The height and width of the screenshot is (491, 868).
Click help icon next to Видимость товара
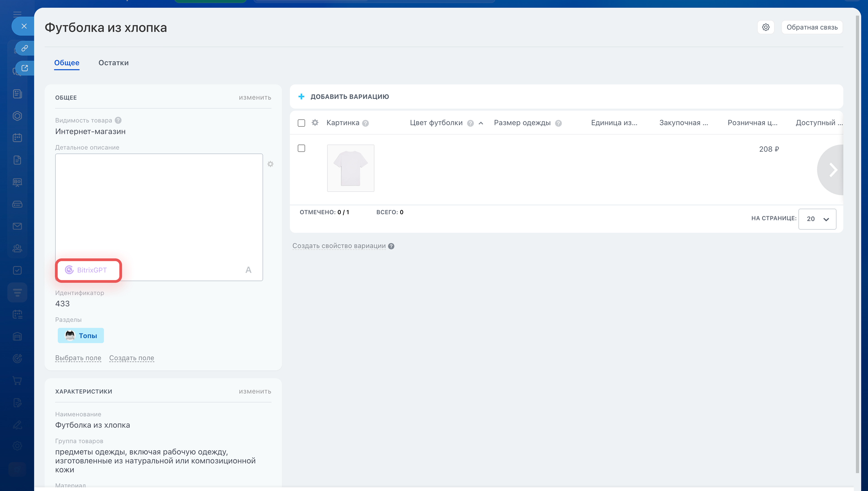click(118, 120)
